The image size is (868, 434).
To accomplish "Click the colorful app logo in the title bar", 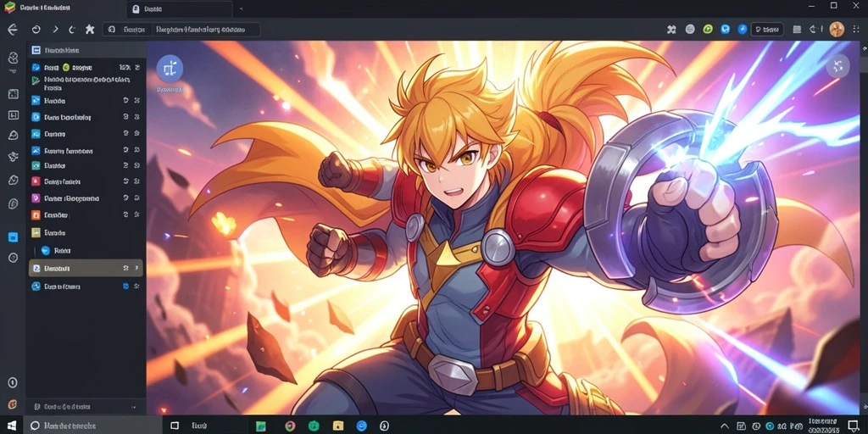I will point(9,8).
